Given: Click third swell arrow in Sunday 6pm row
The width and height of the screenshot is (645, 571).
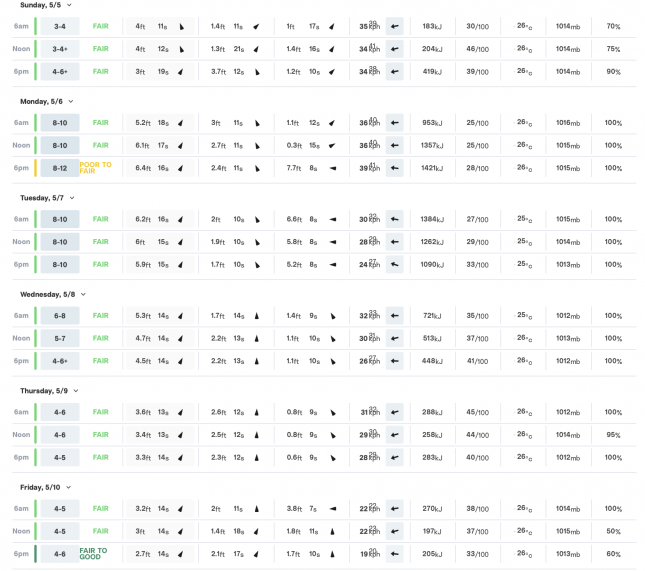Looking at the screenshot, I should (x=333, y=72).
